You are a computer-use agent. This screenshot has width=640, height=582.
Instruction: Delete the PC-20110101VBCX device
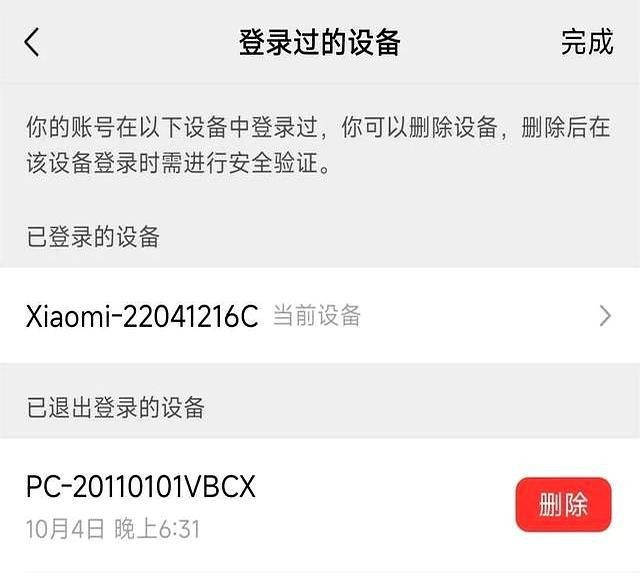click(x=563, y=504)
